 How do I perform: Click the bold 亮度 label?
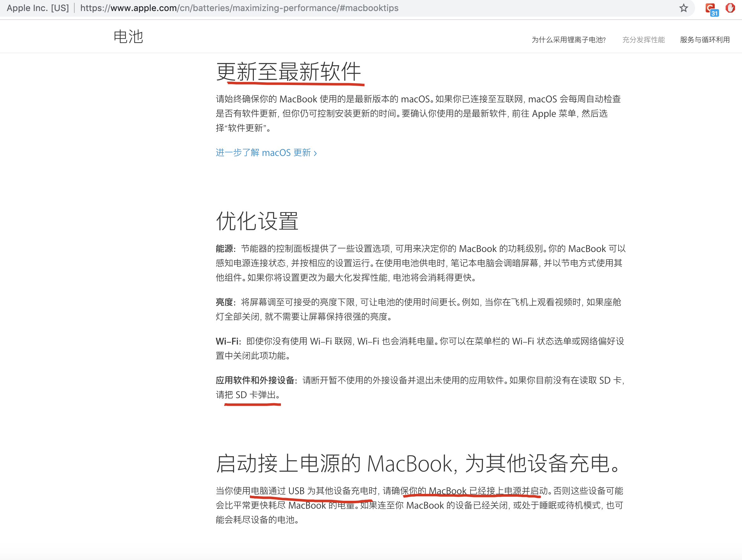225,302
